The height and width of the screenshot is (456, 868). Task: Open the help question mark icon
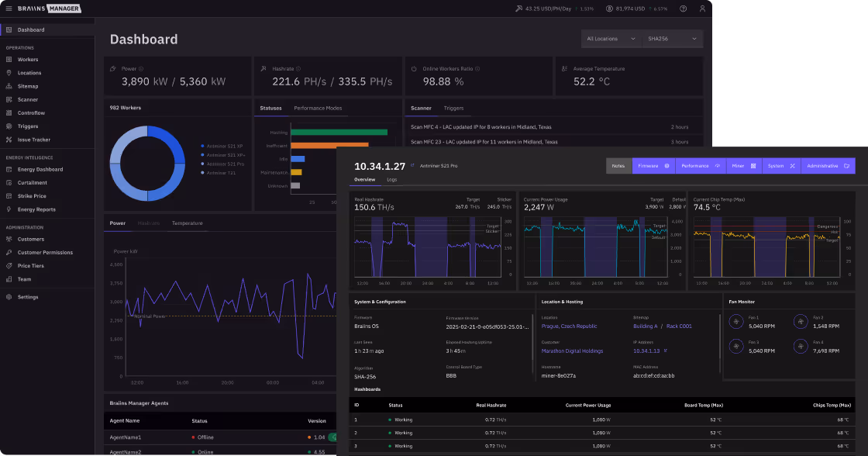(683, 9)
